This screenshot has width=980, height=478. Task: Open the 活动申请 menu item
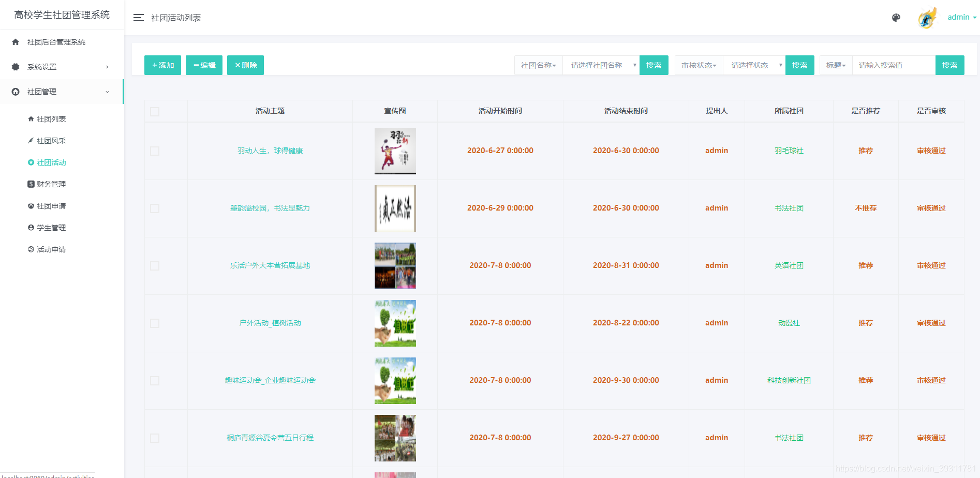[x=51, y=249]
